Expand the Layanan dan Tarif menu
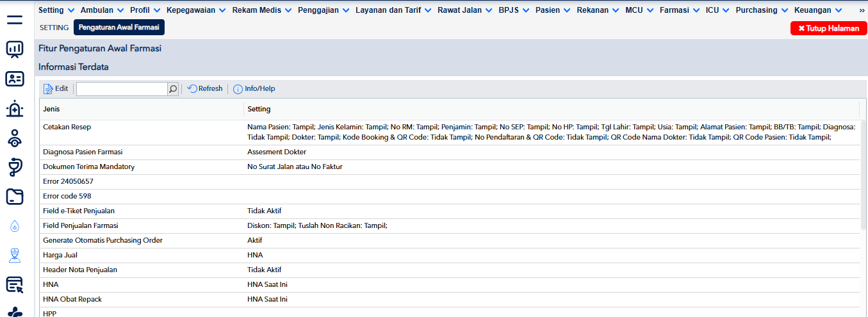868x317 pixels. tap(393, 10)
